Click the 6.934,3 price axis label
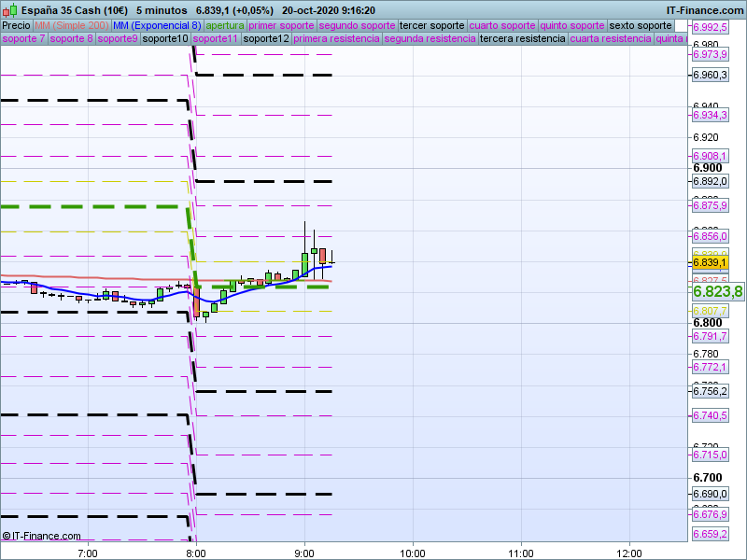 coord(710,115)
